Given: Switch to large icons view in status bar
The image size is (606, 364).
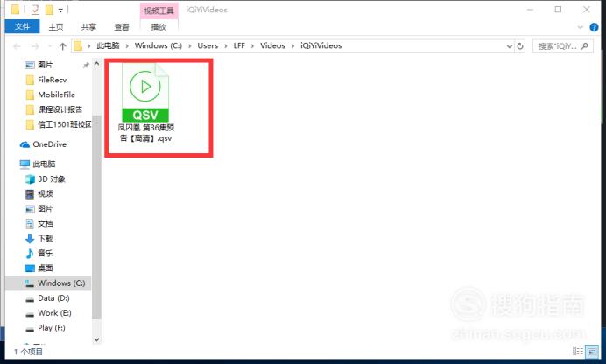Looking at the screenshot, I should coord(592,351).
